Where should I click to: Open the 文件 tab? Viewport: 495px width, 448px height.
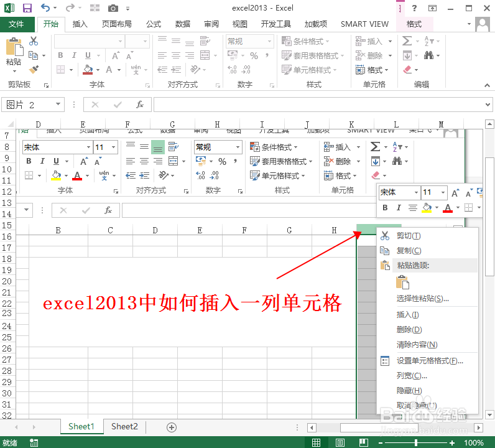tap(16, 24)
